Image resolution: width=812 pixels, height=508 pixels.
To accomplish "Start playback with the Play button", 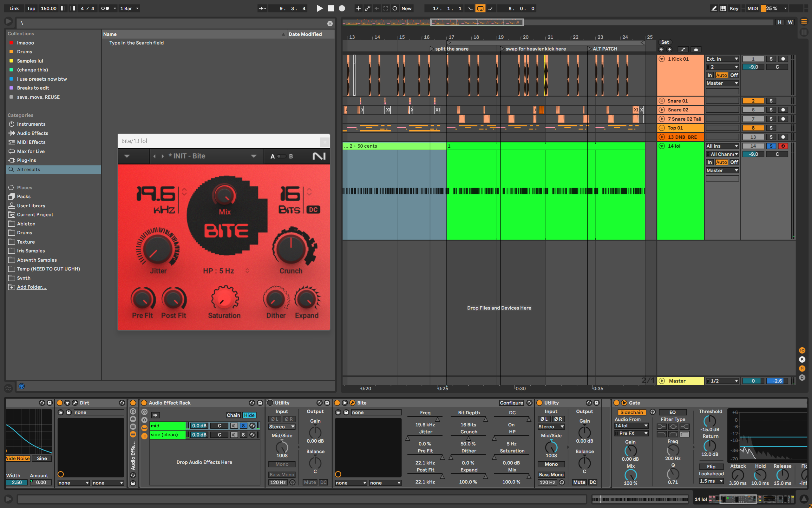I will point(319,8).
